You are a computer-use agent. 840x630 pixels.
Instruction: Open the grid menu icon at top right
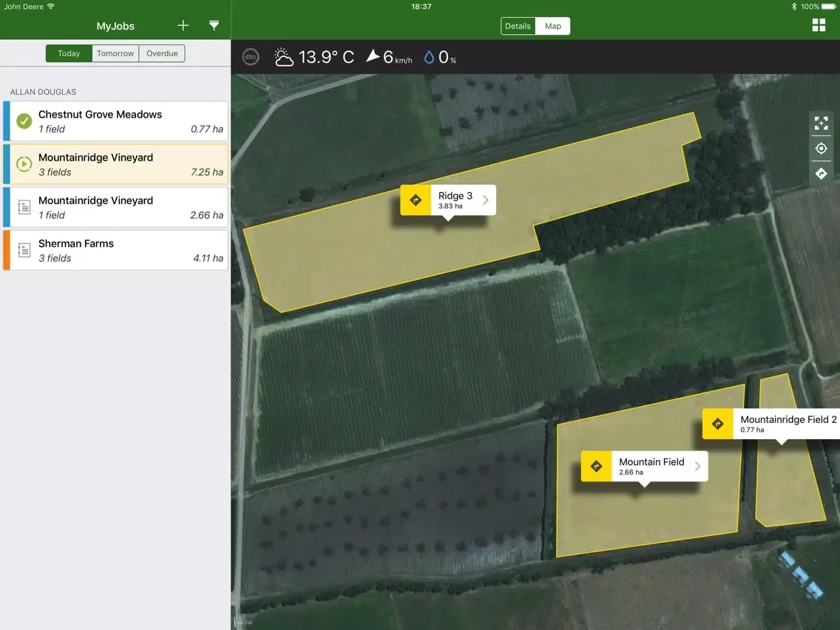click(819, 25)
